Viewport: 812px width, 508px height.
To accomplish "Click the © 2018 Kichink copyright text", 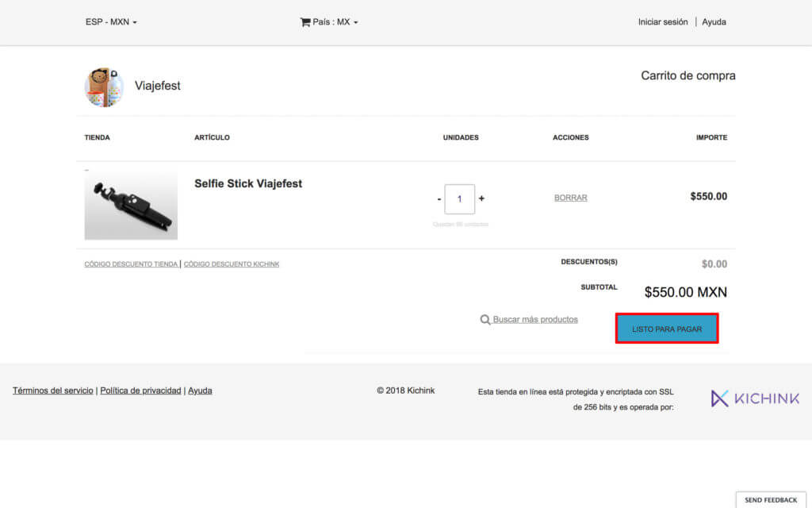I will (405, 391).
